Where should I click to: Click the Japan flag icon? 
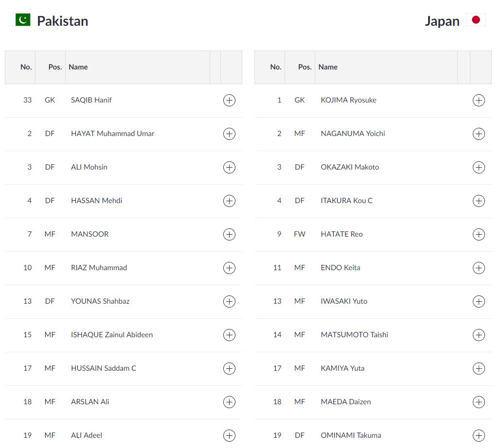[x=475, y=20]
